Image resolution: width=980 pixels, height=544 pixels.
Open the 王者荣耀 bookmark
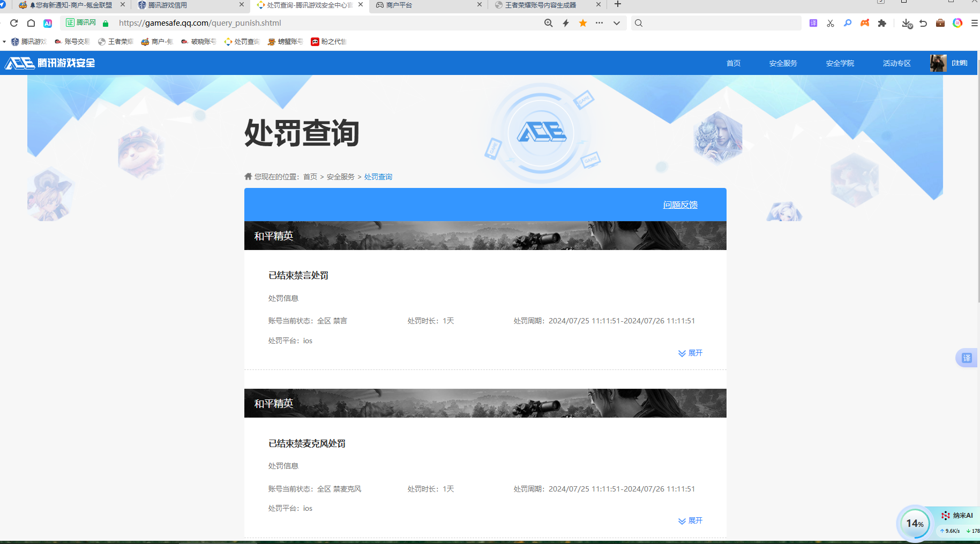(116, 41)
